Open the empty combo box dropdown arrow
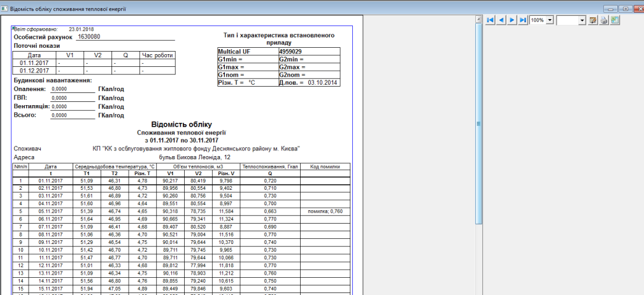 click(x=582, y=20)
